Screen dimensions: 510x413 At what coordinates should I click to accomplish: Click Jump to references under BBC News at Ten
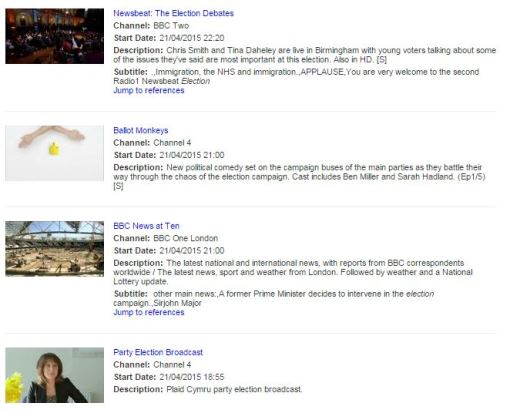(149, 312)
